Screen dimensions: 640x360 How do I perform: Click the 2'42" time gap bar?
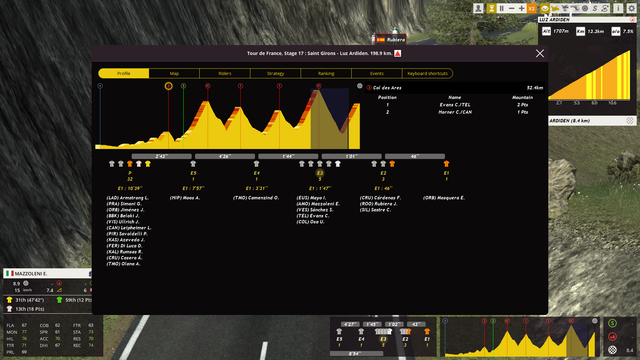(162, 156)
